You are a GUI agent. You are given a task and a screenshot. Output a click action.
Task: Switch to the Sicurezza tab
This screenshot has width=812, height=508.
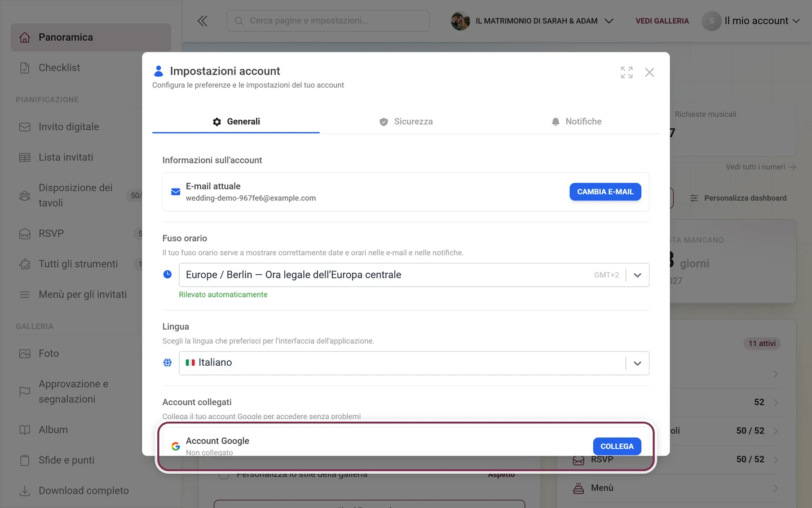406,121
